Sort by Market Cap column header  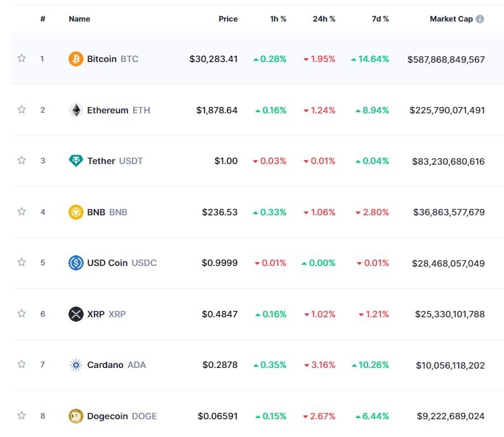pyautogui.click(x=451, y=19)
